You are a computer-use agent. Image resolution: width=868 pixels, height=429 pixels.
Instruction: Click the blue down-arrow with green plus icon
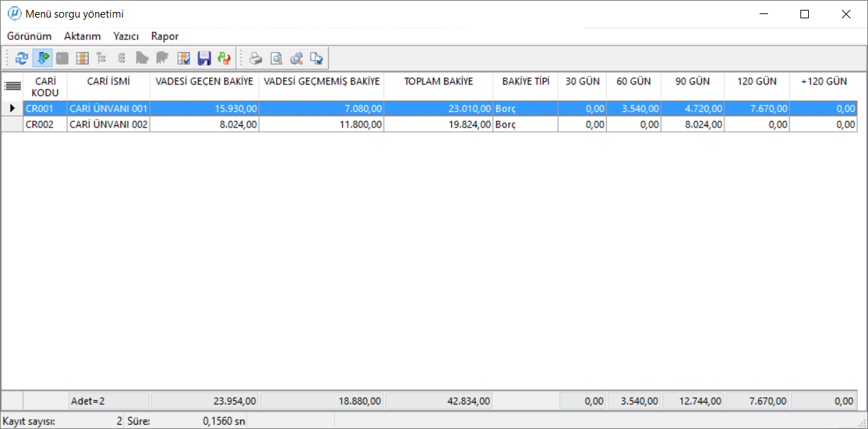coord(42,58)
